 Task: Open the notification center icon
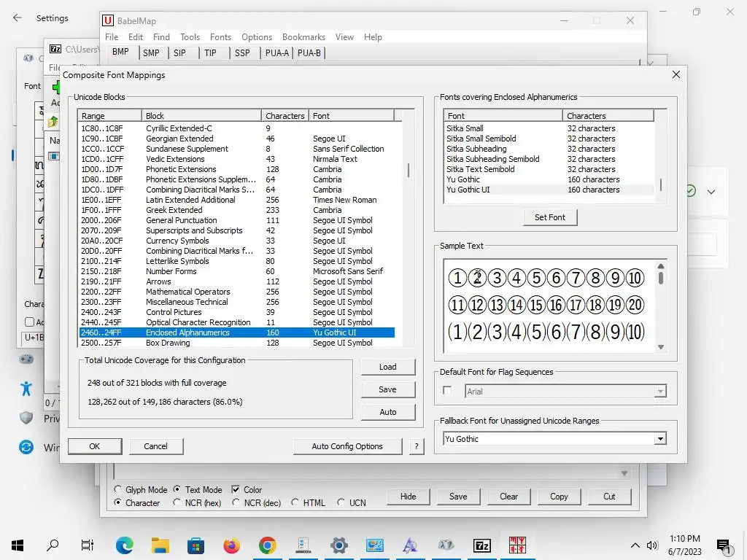click(724, 545)
